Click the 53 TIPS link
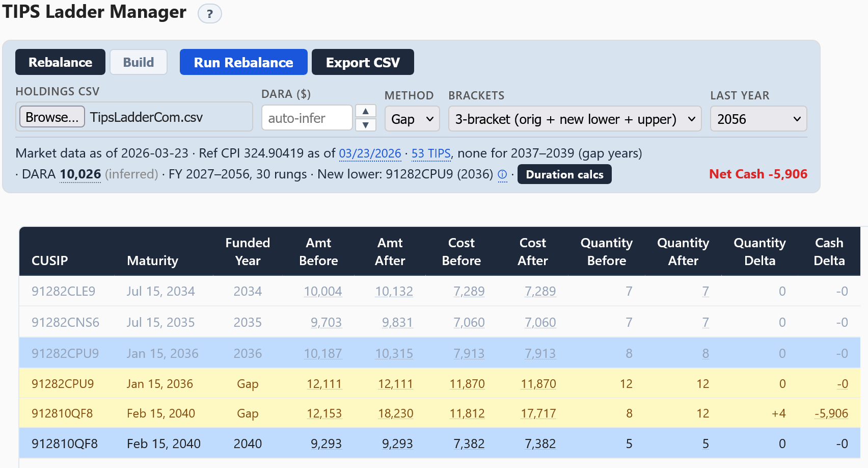The image size is (868, 468). pyautogui.click(x=431, y=153)
